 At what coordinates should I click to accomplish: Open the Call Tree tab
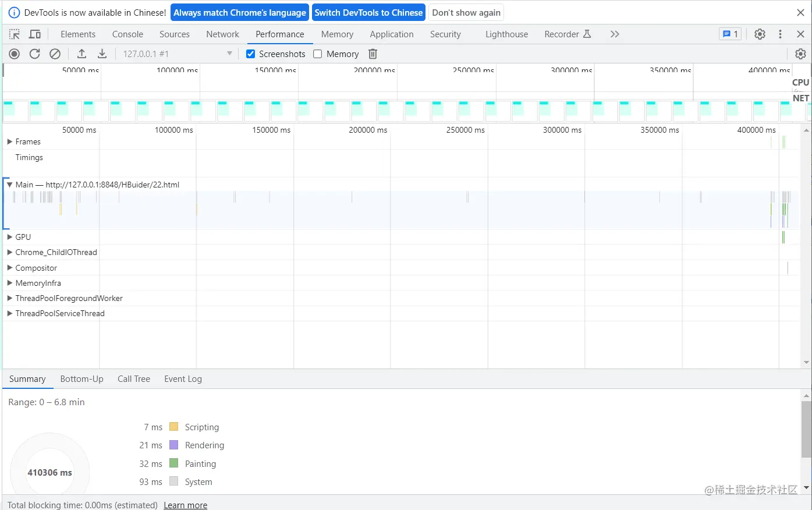[134, 379]
